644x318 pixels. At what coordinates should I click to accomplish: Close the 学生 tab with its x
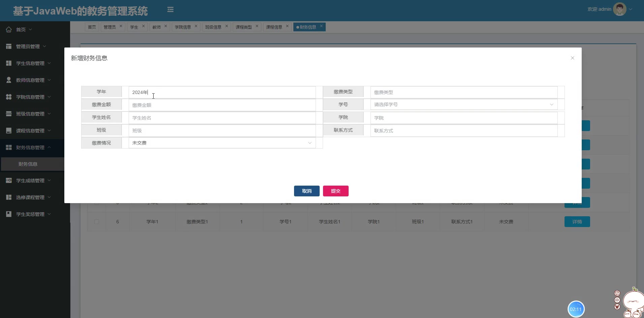[x=143, y=26]
